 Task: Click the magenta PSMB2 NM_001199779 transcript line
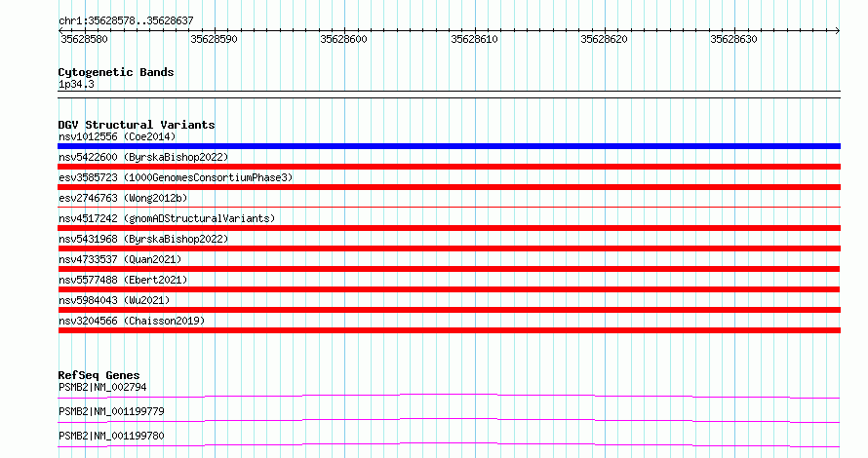tap(449, 420)
